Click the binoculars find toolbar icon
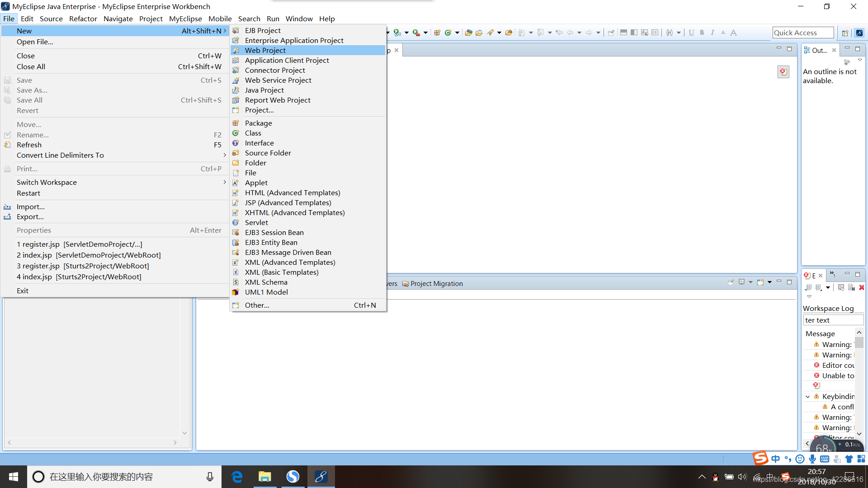This screenshot has height=488, width=868. coord(670,33)
